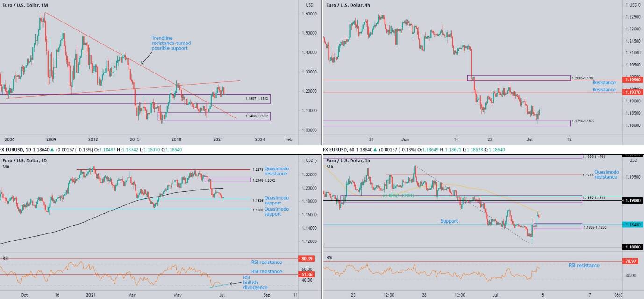Click the "Euro / U.S. Dollar, 1M" chart title
This screenshot has height=299, width=644.
click(x=25, y=5)
